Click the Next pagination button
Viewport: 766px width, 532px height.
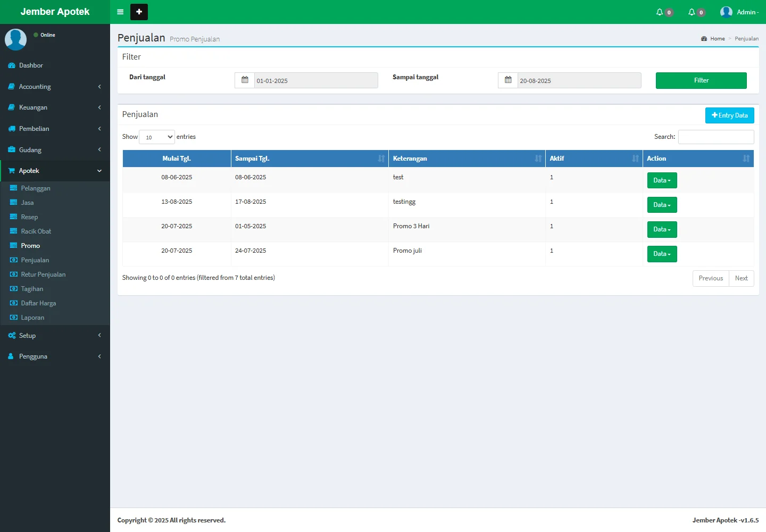pos(741,278)
